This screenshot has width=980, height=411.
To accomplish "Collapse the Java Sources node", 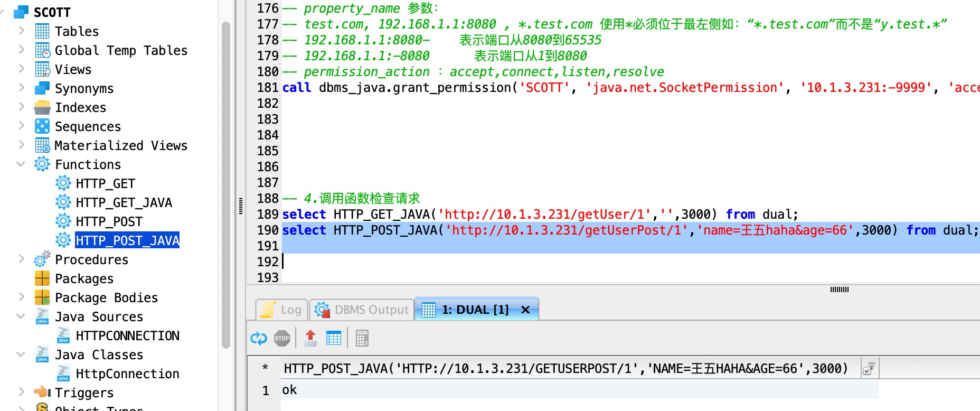I will [21, 316].
